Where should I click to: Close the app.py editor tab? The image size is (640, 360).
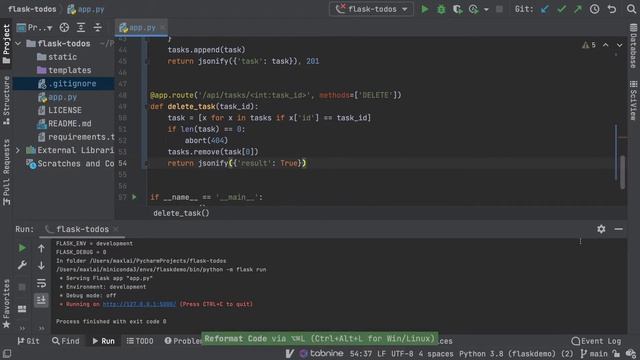click(162, 28)
